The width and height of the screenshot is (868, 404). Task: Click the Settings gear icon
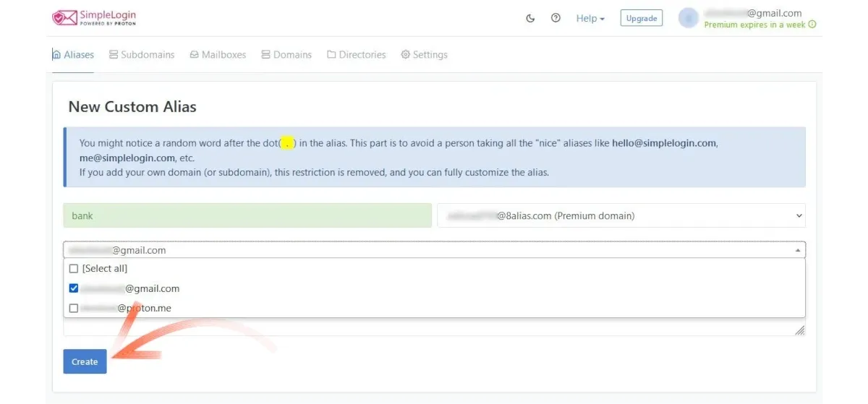pyautogui.click(x=405, y=55)
